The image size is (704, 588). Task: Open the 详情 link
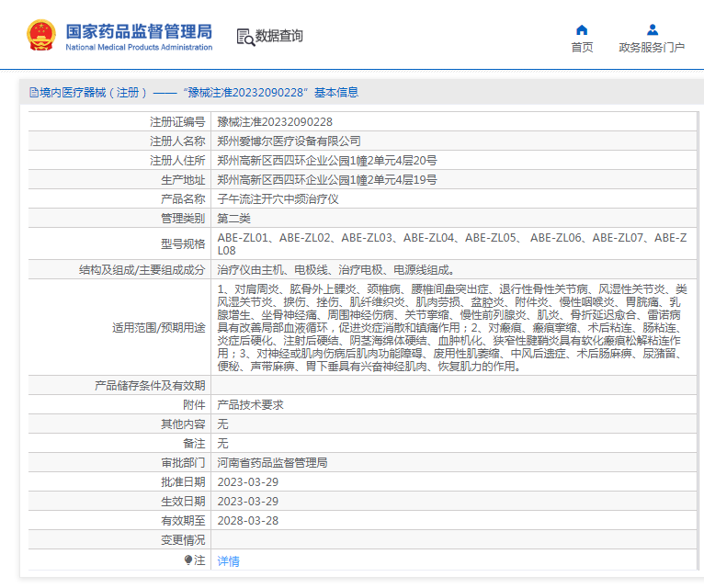click(x=229, y=561)
